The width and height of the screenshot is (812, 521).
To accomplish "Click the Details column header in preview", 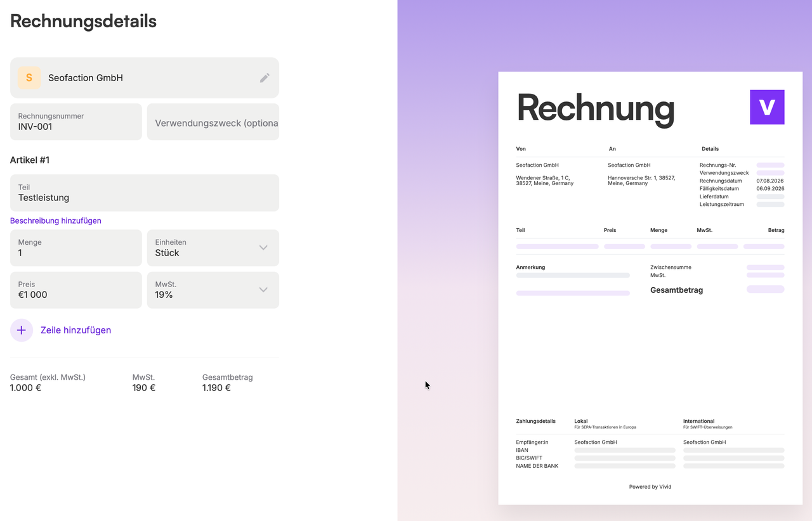I will (x=710, y=149).
